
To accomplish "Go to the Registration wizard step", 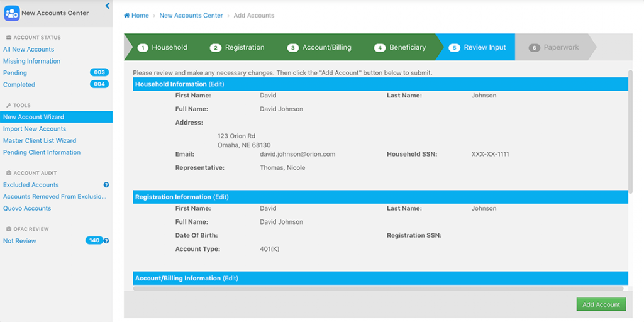I will click(238, 47).
